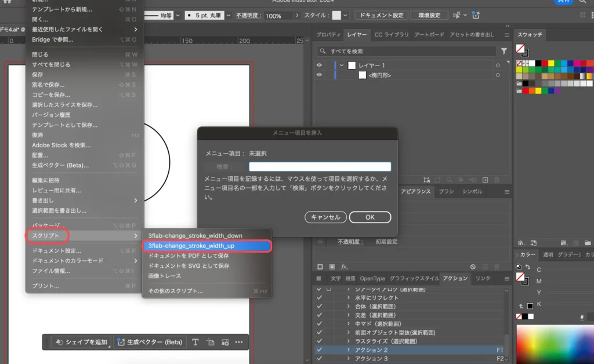594x364 pixels.
Task: Click OK in the メニュー項目を挿入 dialog
Action: click(x=370, y=217)
